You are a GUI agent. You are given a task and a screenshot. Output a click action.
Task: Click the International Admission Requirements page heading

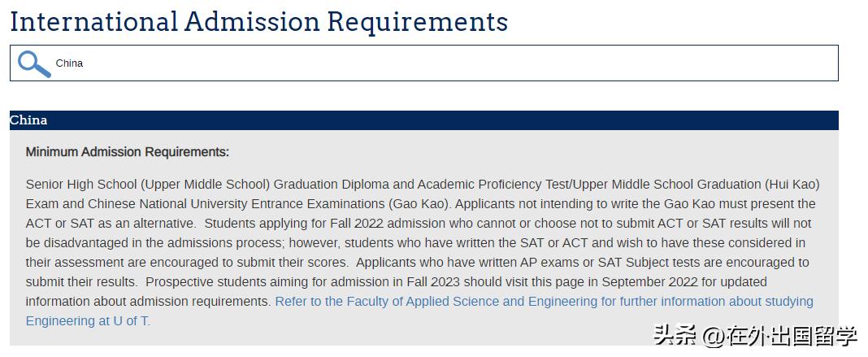tap(258, 21)
